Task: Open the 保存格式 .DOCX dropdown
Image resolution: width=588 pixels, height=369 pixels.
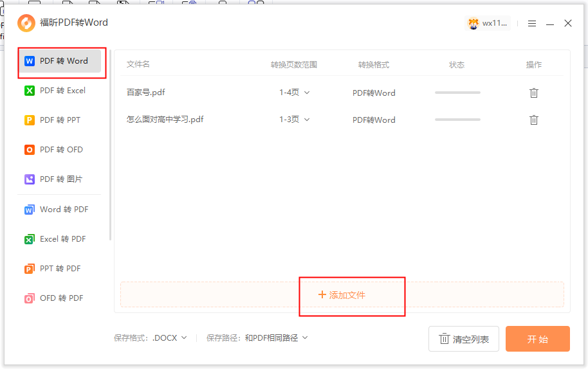Action: point(170,338)
